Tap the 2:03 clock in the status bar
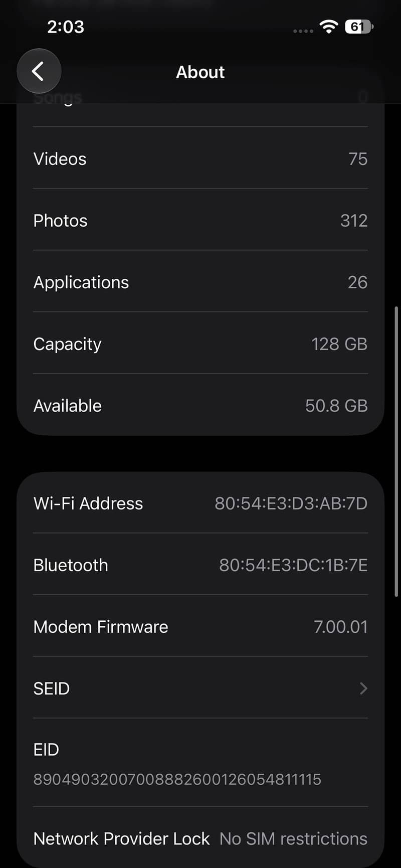Image resolution: width=401 pixels, height=868 pixels. pos(66,27)
